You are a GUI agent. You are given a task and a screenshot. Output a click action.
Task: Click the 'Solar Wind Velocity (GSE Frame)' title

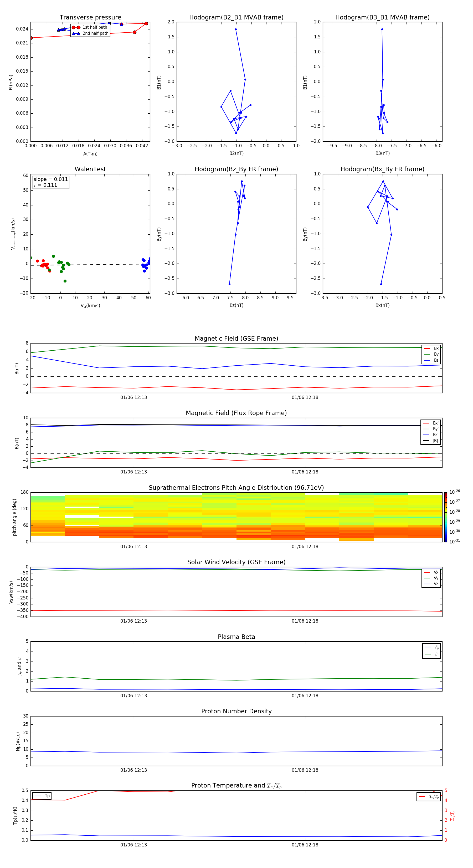coord(236,562)
